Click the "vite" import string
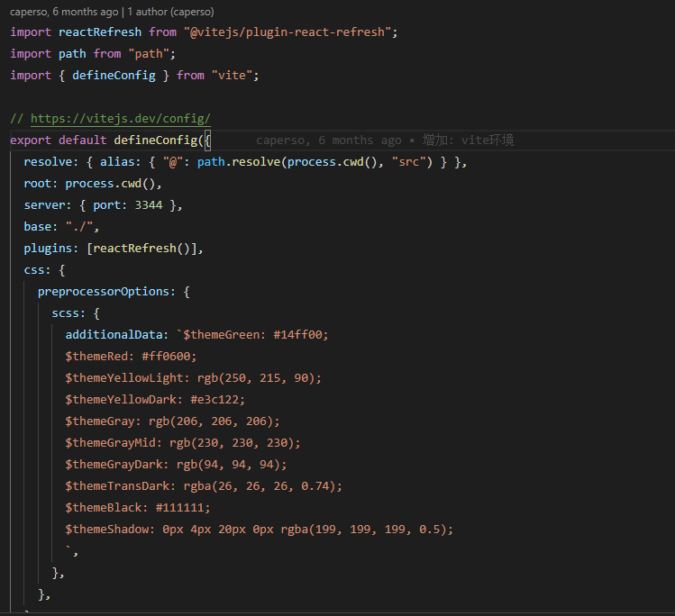Viewport: 675px width, 616px height. pyautogui.click(x=232, y=76)
